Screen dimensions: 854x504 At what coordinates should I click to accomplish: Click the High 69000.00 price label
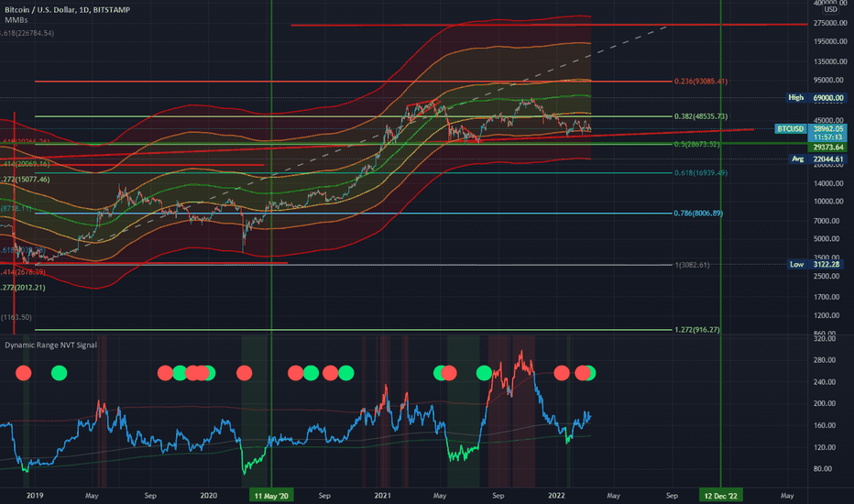coord(816,97)
